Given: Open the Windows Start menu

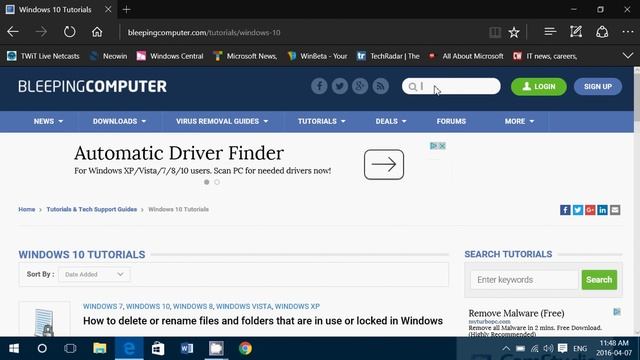Looking at the screenshot, I should pos(14,348).
